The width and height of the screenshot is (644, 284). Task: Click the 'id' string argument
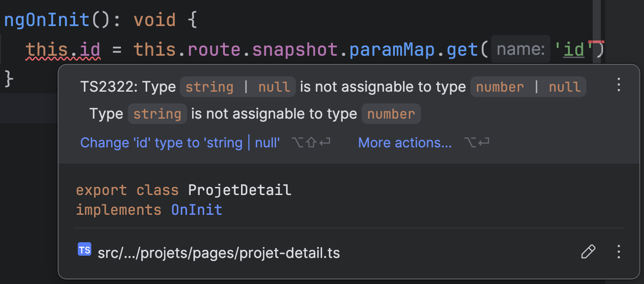coord(577,49)
